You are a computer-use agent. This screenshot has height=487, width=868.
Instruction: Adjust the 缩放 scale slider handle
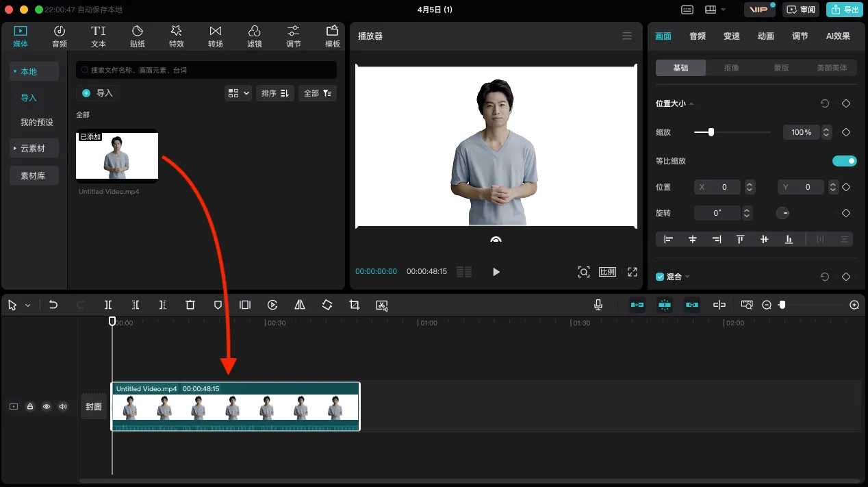[711, 132]
